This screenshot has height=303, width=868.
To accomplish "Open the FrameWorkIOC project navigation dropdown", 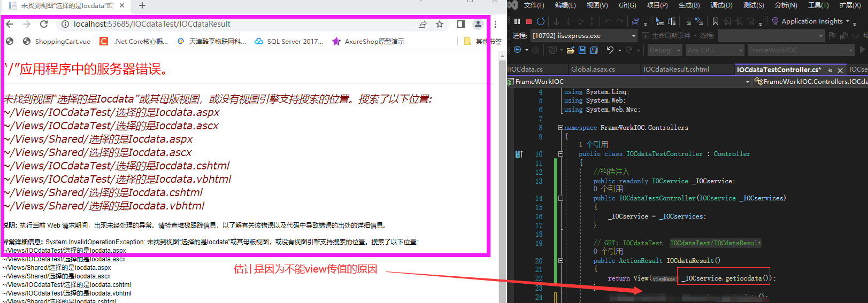I will pyautogui.click(x=628, y=82).
